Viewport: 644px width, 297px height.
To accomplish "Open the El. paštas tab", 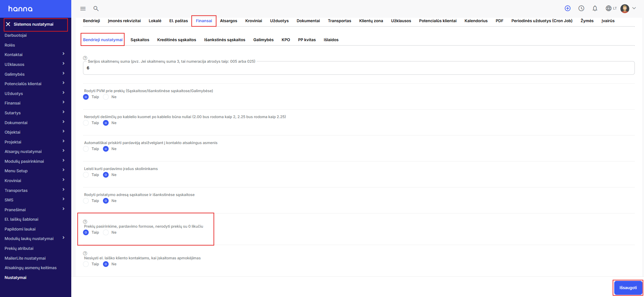I will 178,21.
